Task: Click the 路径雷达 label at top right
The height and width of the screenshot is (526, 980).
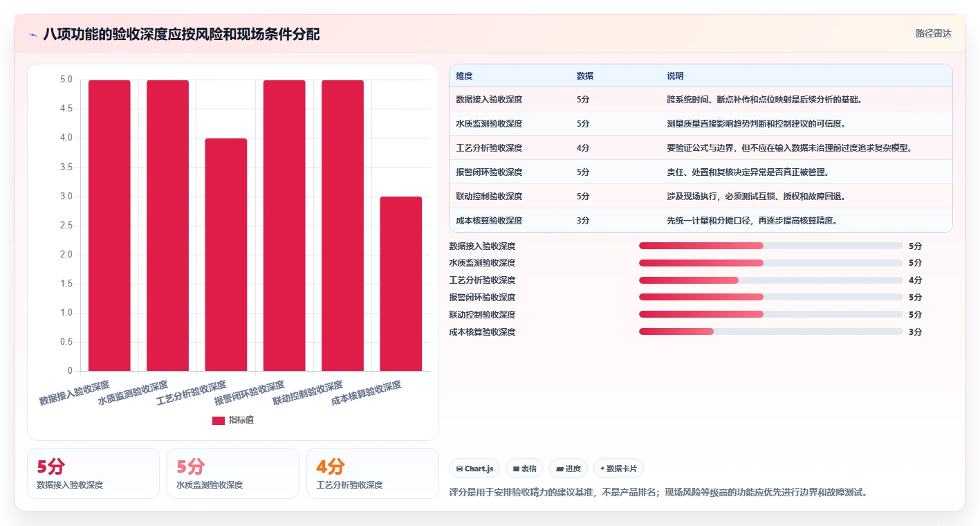Action: [x=933, y=33]
